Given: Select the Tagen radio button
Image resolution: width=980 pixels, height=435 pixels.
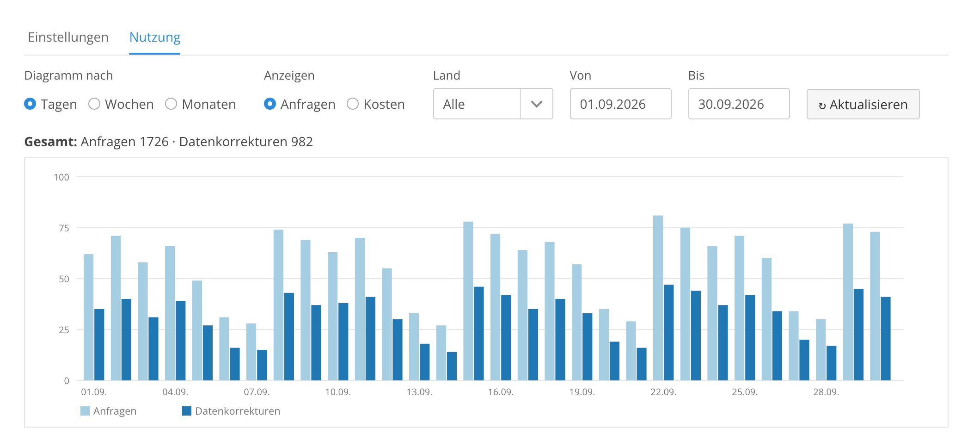Looking at the screenshot, I should 30,104.
